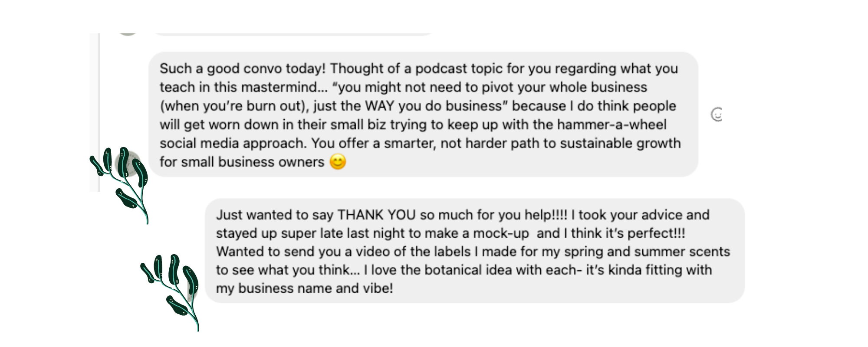Screen dimensions: 868x347
Task: Click the cut-off message bubble at the top
Action: pos(293,33)
